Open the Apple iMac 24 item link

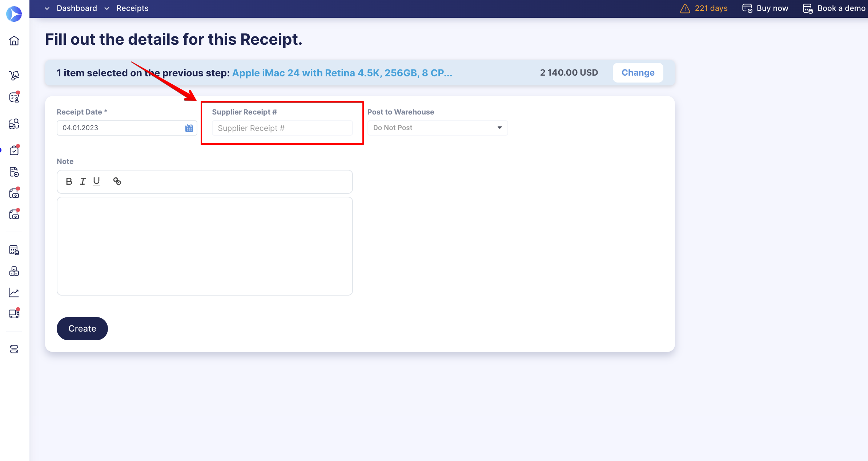pos(342,73)
